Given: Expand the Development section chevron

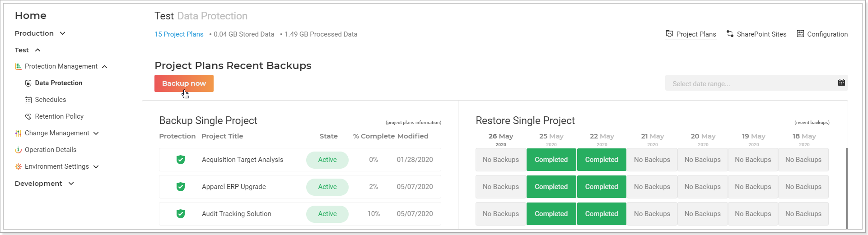Looking at the screenshot, I should click(71, 184).
